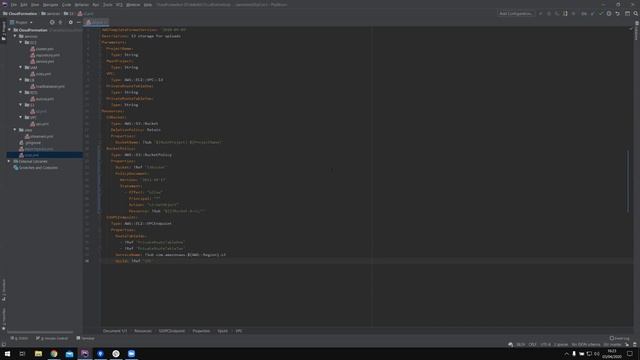Screen dimensions: 640x360
Task: Click the Run with Coverage icon
Action: [x=557, y=13]
